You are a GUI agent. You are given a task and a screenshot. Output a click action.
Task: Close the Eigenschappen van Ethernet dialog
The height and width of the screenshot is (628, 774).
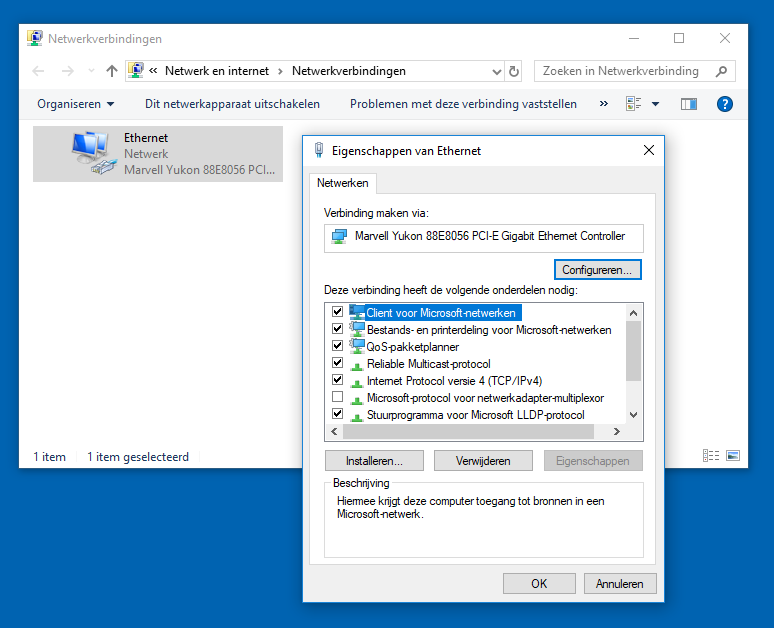click(x=649, y=150)
